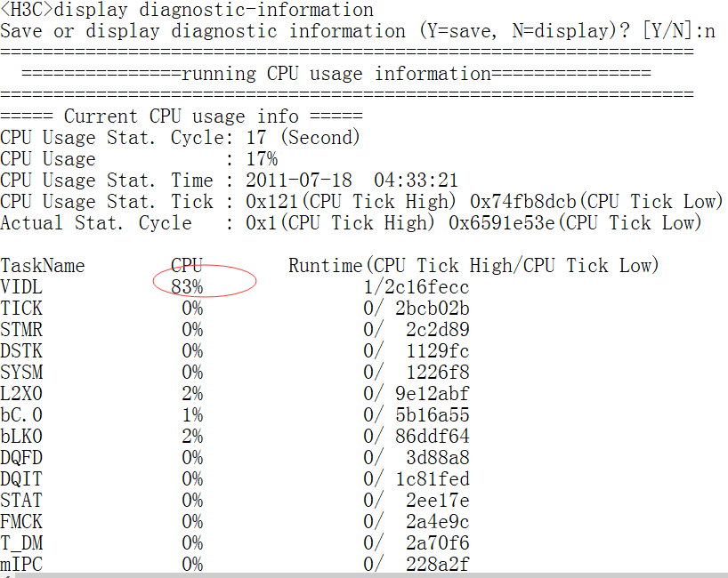Click the TaskName column header

[x=43, y=265]
